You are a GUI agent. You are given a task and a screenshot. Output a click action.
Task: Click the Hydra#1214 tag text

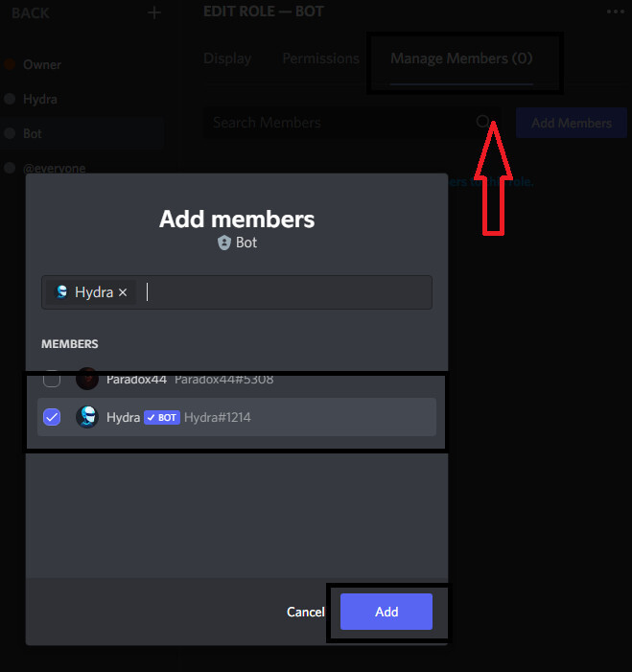point(218,417)
